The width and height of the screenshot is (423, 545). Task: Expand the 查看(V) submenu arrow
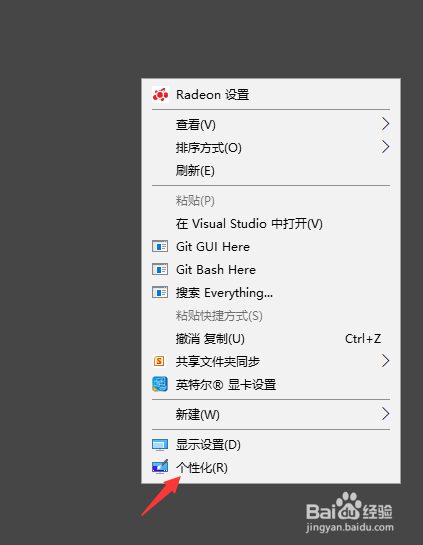pos(385,124)
